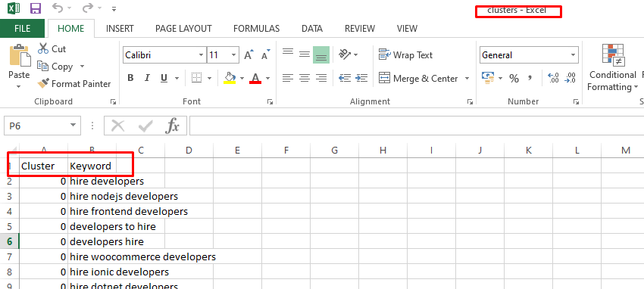Viewport: 644px width, 289px height.
Task: Align text left
Action: click(x=288, y=78)
